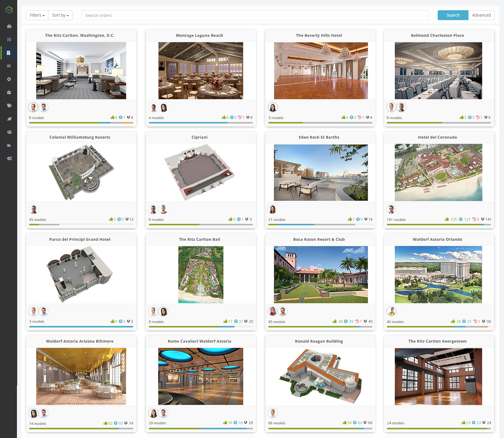Click red revert icon on Hotel del Coronado card
The image size is (504, 438).
(x=474, y=219)
